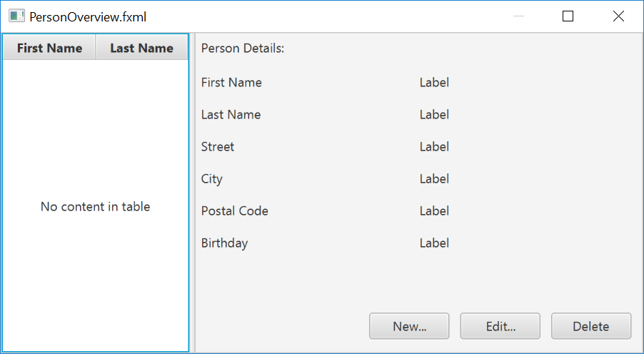Click the First Name field label in details
Screen dimensions: 644x354
click(231, 83)
